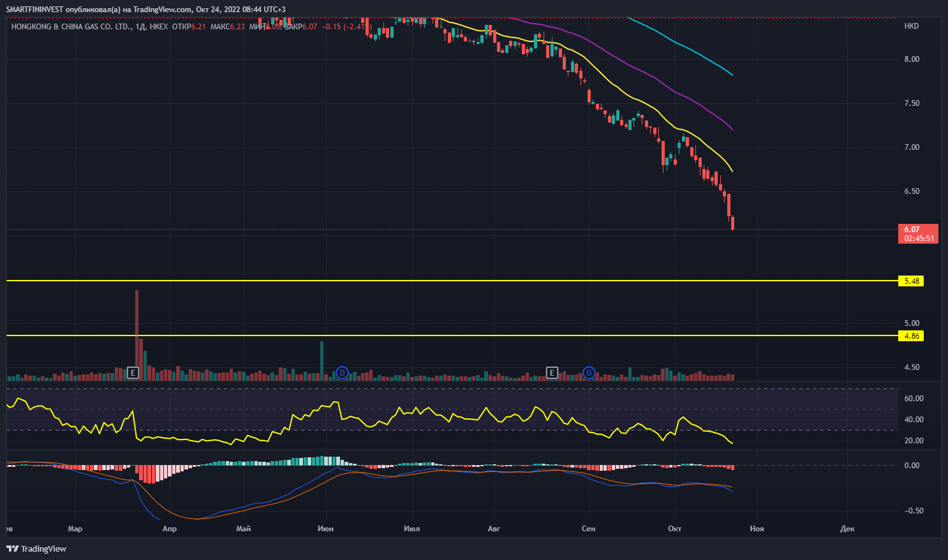This screenshot has width=948, height=560.
Task: Click the dividend D marker near September
Action: (589, 372)
